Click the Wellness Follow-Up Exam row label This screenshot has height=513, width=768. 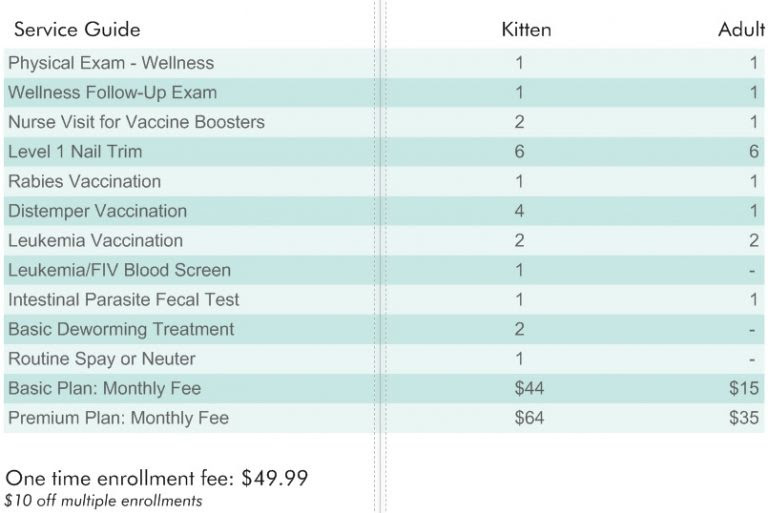[x=113, y=93]
